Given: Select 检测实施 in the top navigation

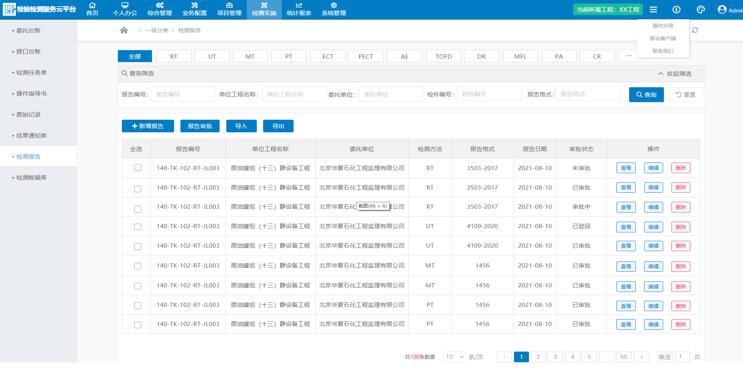Looking at the screenshot, I should (264, 9).
